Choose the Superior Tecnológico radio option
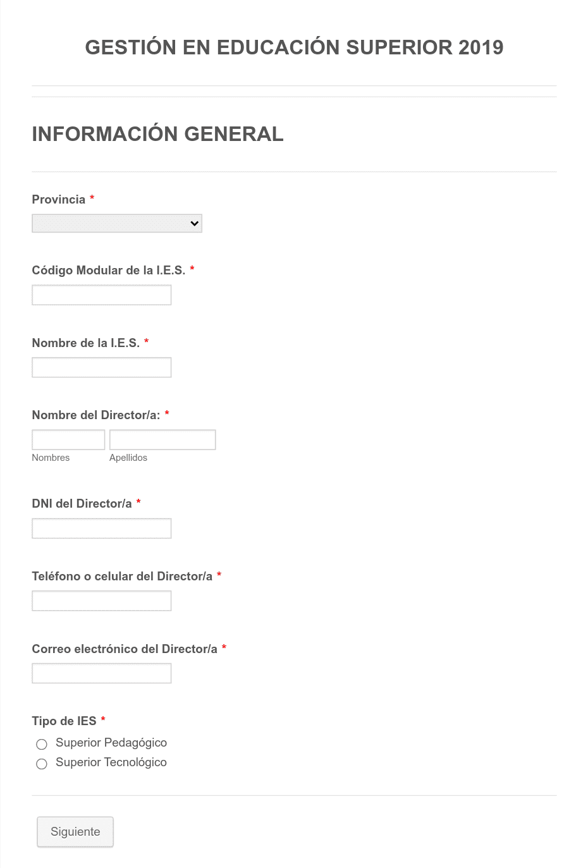Image resolution: width=588 pixels, height=868 pixels. 42,764
